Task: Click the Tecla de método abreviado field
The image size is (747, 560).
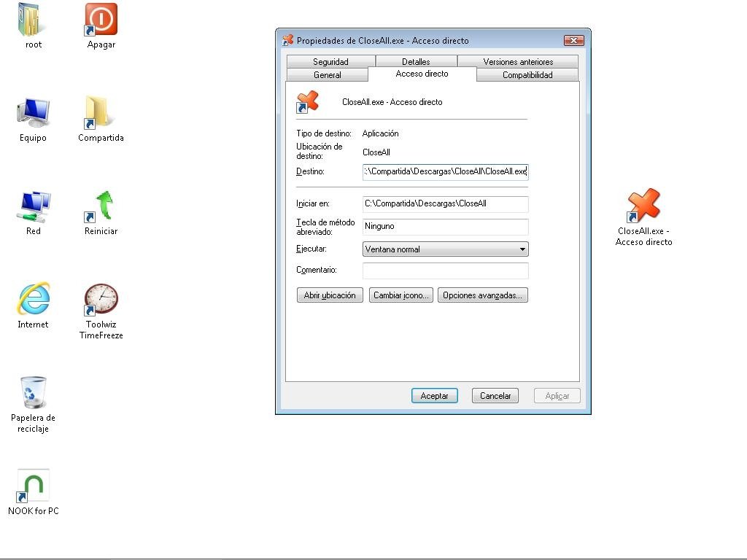Action: 446,227
